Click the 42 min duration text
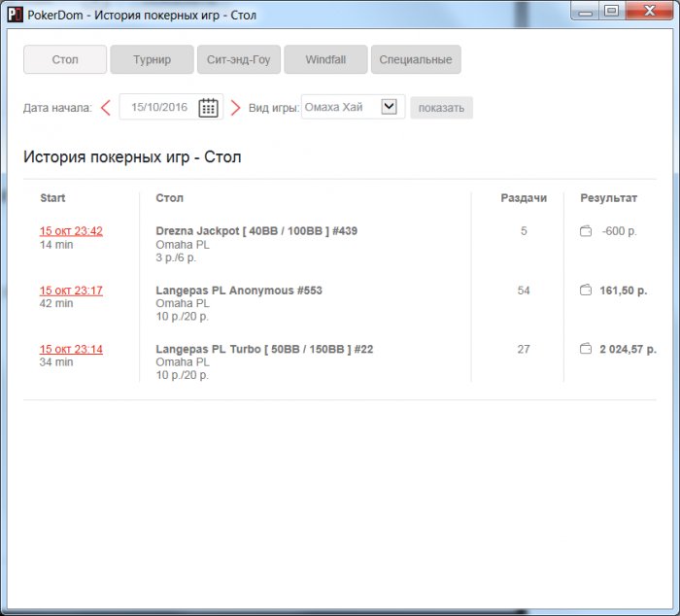 click(56, 303)
